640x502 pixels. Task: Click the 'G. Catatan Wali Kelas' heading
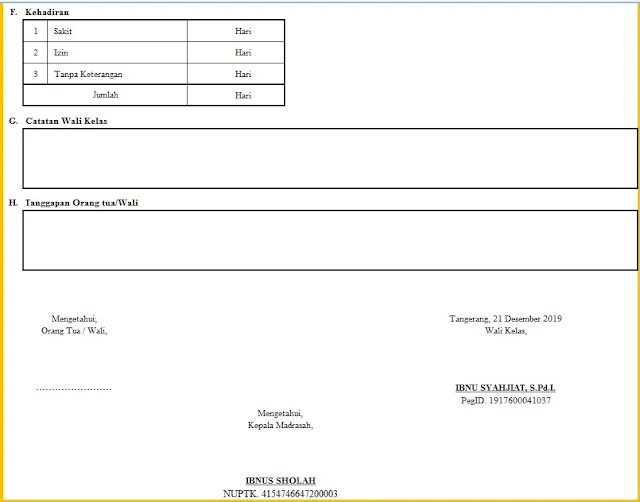pyautogui.click(x=58, y=121)
